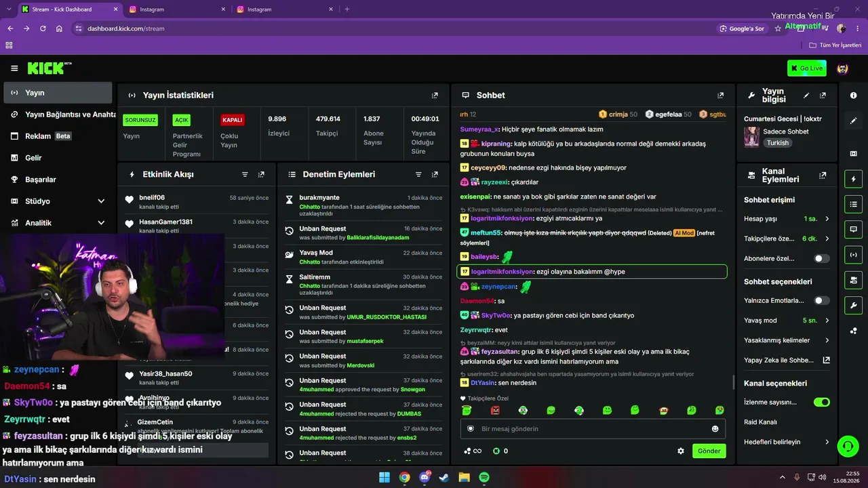Open the Windows Start menu

click(384, 477)
